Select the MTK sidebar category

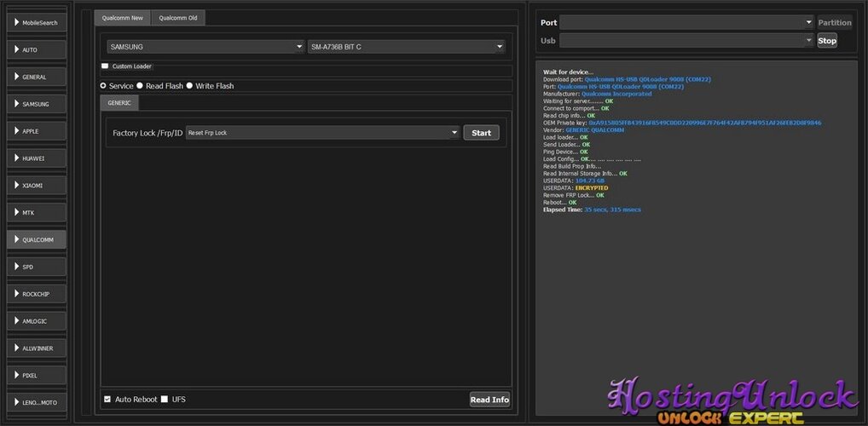pyautogui.click(x=37, y=212)
